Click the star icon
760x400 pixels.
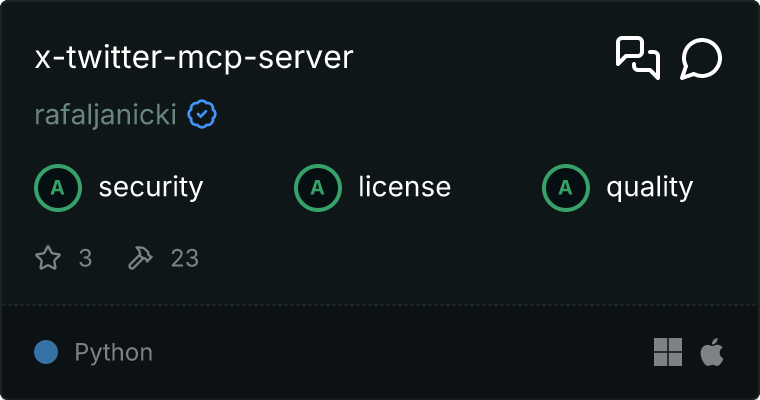click(x=48, y=259)
